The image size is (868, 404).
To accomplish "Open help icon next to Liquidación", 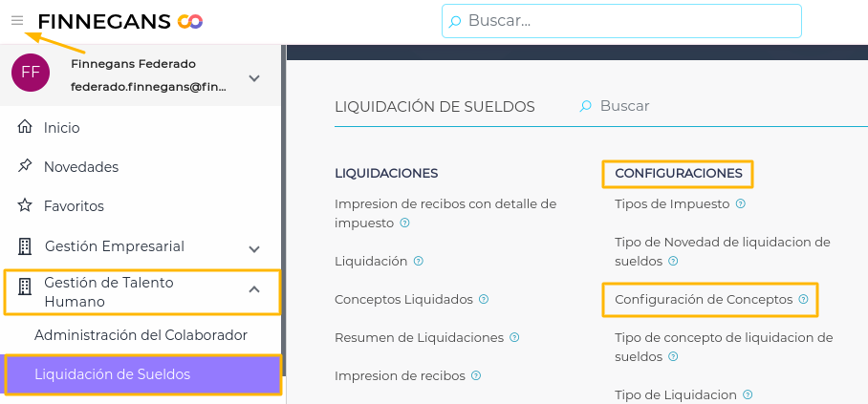I will [419, 261].
